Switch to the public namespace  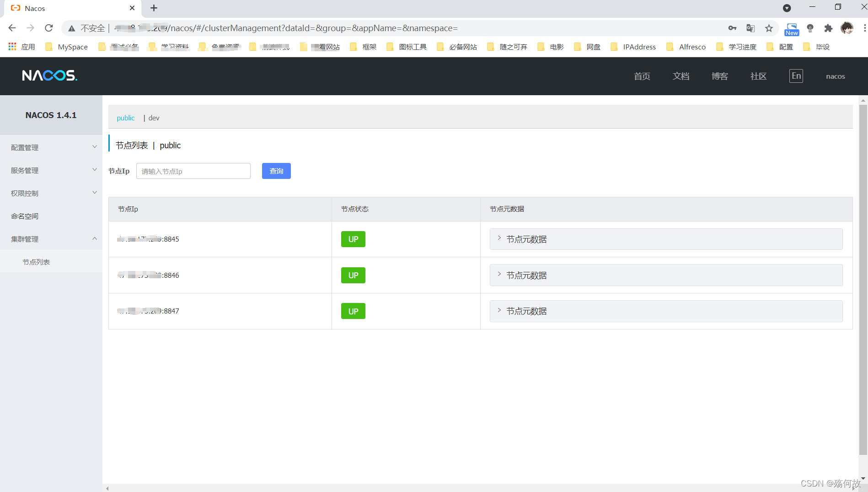[x=126, y=118]
